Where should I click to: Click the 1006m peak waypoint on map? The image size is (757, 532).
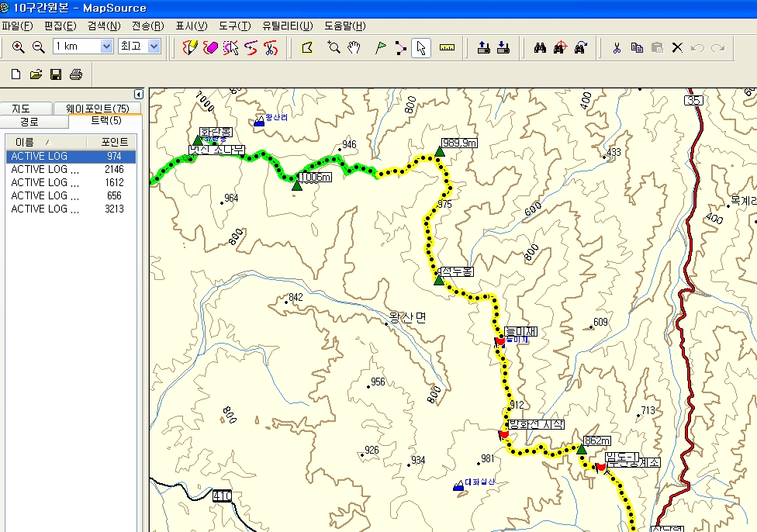[x=297, y=185]
